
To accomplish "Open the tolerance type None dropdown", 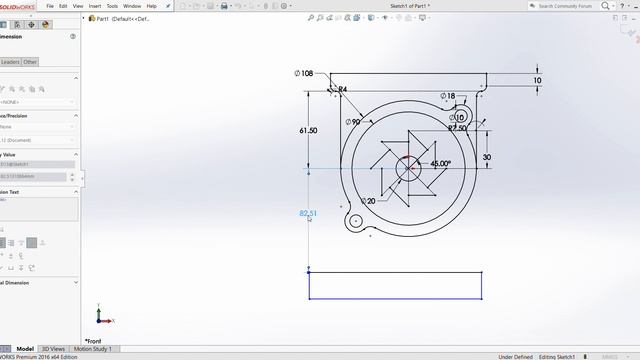I will coord(38,127).
